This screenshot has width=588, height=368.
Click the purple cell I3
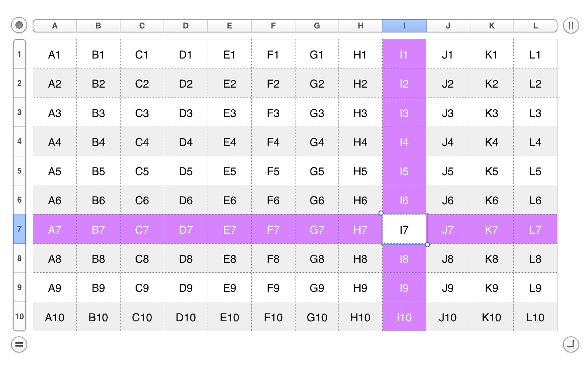(404, 113)
